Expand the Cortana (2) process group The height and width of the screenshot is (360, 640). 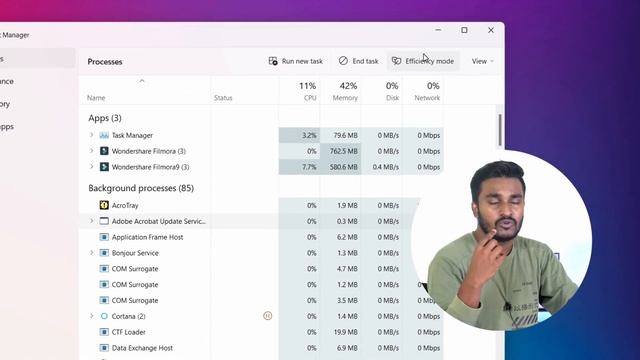[91, 316]
